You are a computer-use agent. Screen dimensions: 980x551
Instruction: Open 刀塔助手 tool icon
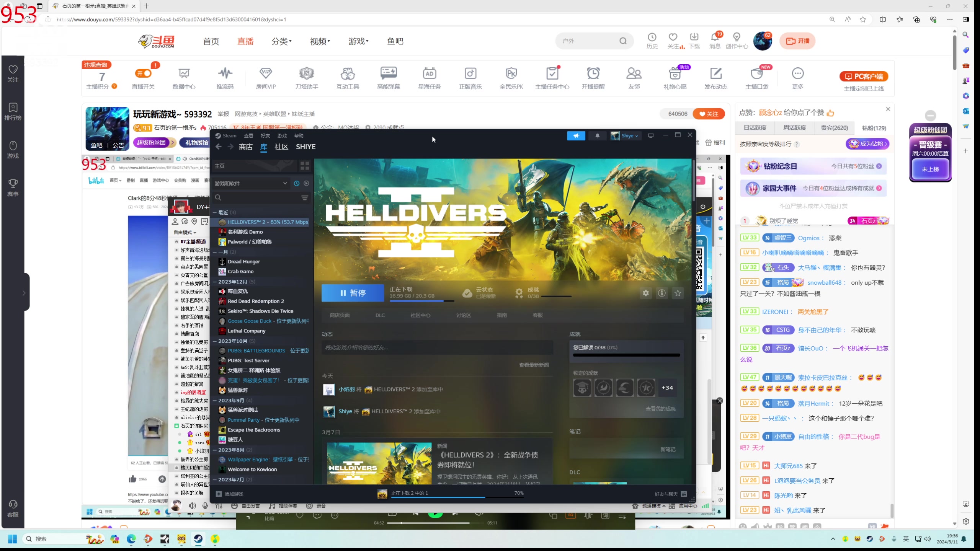307,73
